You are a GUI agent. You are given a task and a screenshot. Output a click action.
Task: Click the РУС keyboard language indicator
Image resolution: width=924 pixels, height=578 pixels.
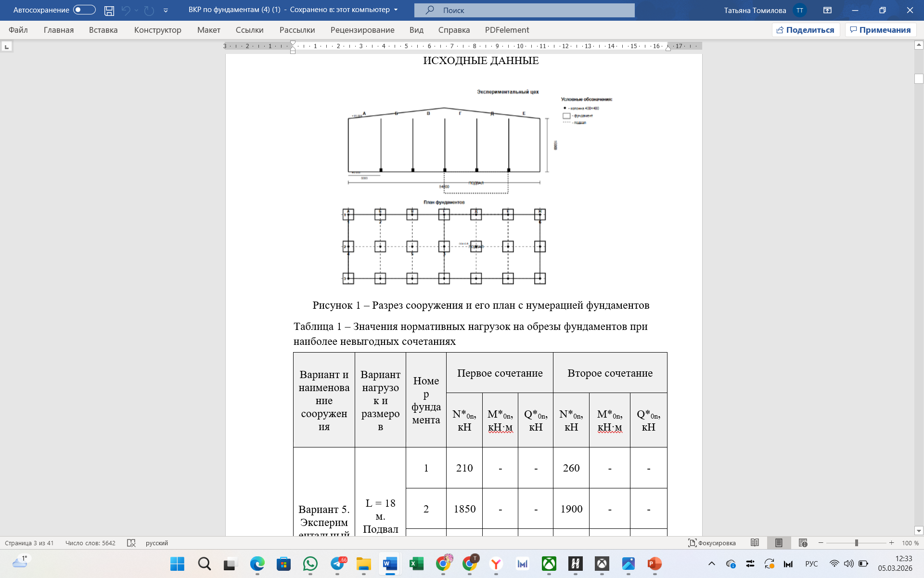tap(811, 564)
